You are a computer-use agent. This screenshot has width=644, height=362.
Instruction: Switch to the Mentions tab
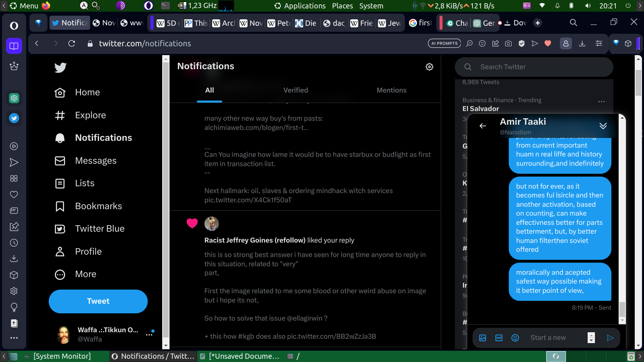coord(391,90)
